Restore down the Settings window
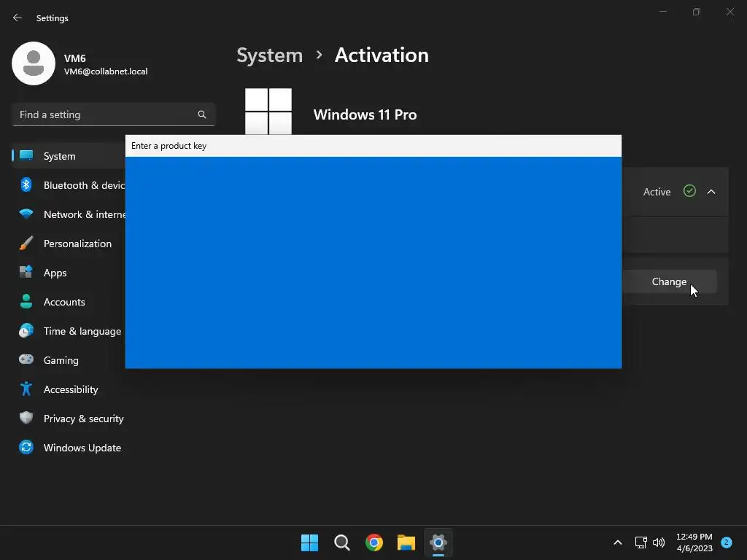This screenshot has width=747, height=560. pos(697,12)
